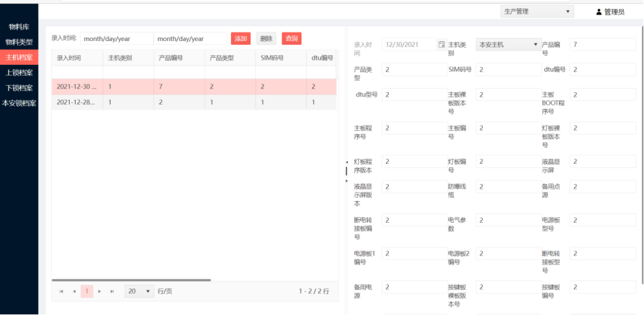Screen dimensions: 644x315
Task: Click the 主板程序号 input field
Action: (x=415, y=128)
